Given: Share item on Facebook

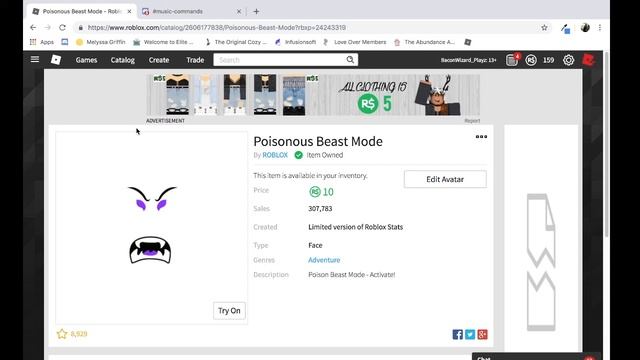Looking at the screenshot, I should tap(458, 335).
